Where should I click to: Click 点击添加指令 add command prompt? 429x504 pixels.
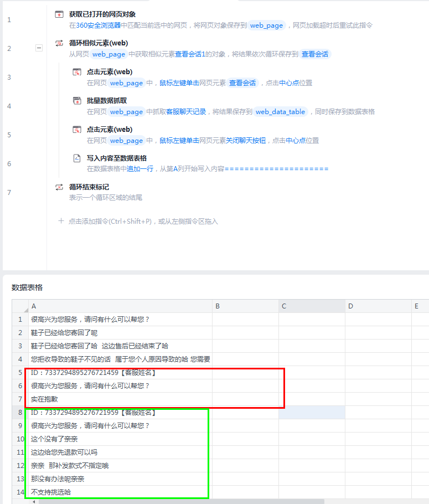143,221
